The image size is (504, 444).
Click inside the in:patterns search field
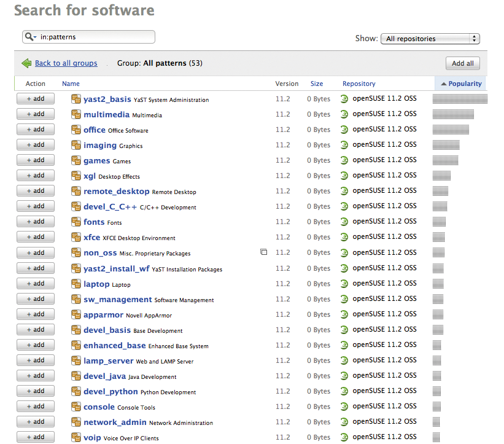(x=86, y=37)
